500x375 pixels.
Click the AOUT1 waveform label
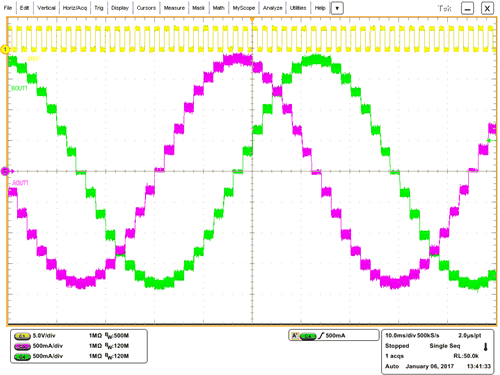(x=20, y=183)
